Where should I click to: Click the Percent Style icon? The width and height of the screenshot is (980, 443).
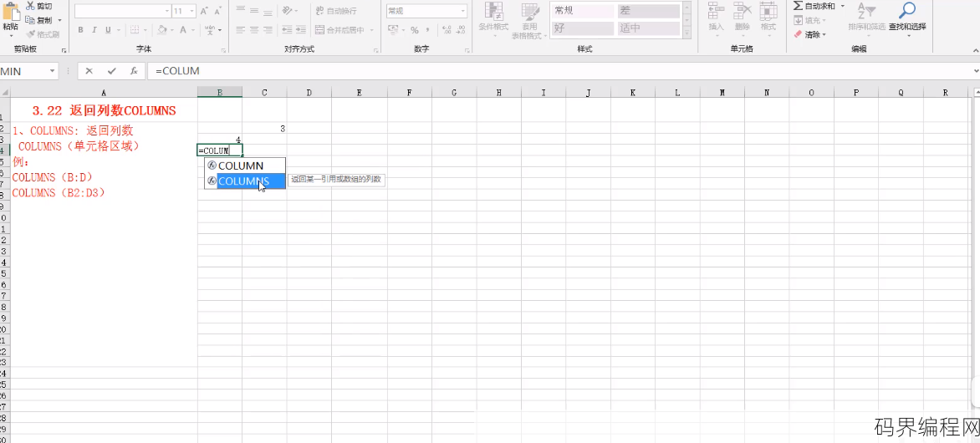(x=415, y=30)
